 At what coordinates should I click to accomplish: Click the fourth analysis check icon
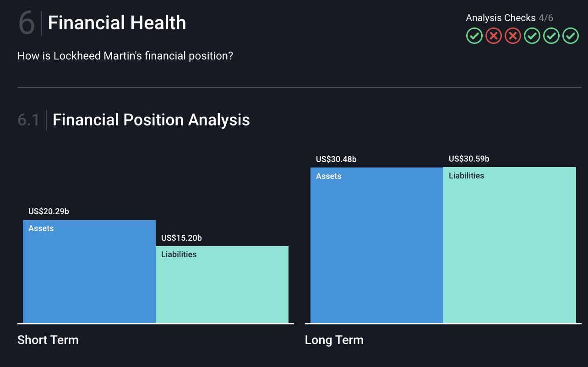532,36
